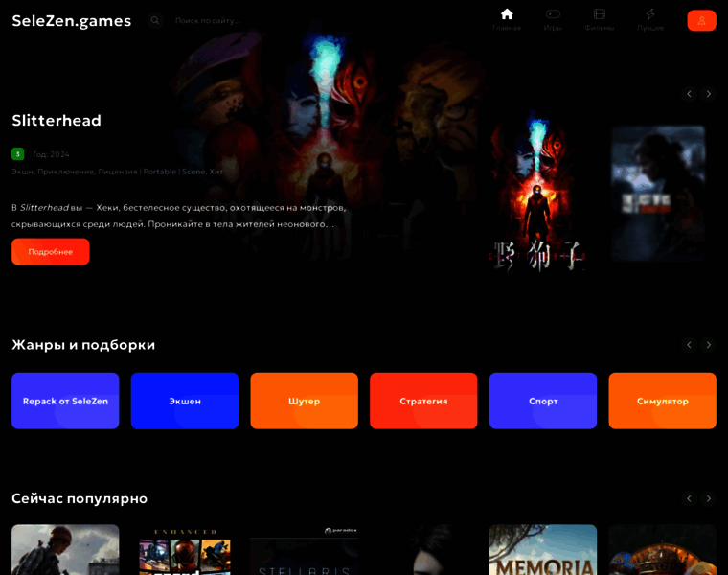The width and height of the screenshot is (728, 575).
Task: Open the Стратегия genre tile
Action: point(423,401)
